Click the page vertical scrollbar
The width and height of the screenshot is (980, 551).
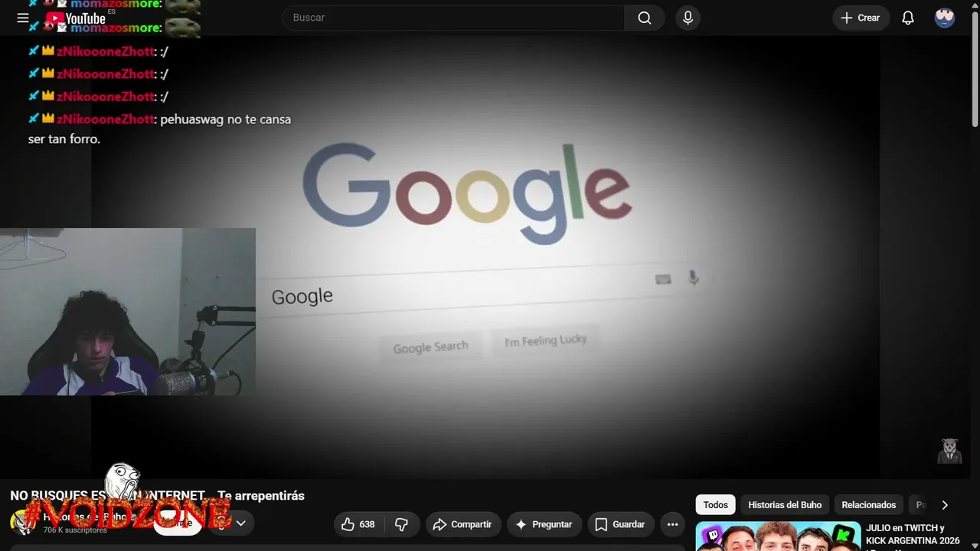975,69
